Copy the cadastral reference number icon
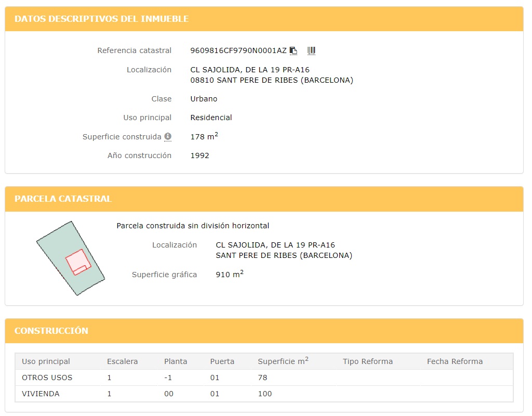The height and width of the screenshot is (416, 532). (294, 50)
